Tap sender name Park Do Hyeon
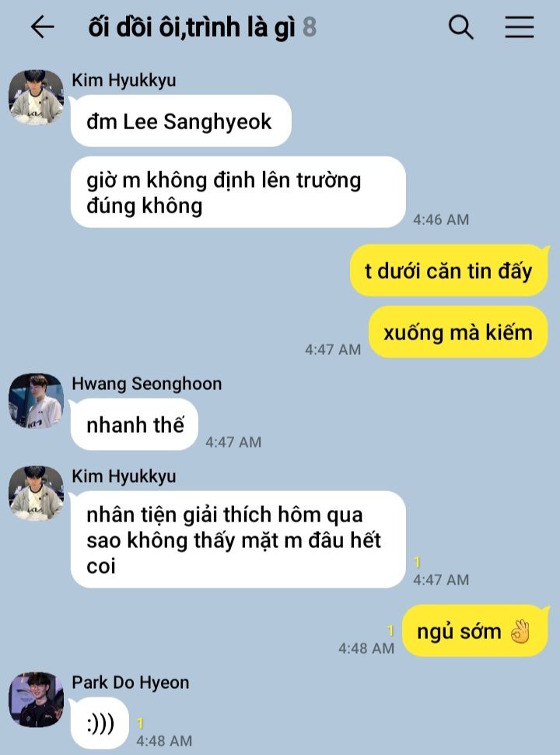 [x=131, y=683]
